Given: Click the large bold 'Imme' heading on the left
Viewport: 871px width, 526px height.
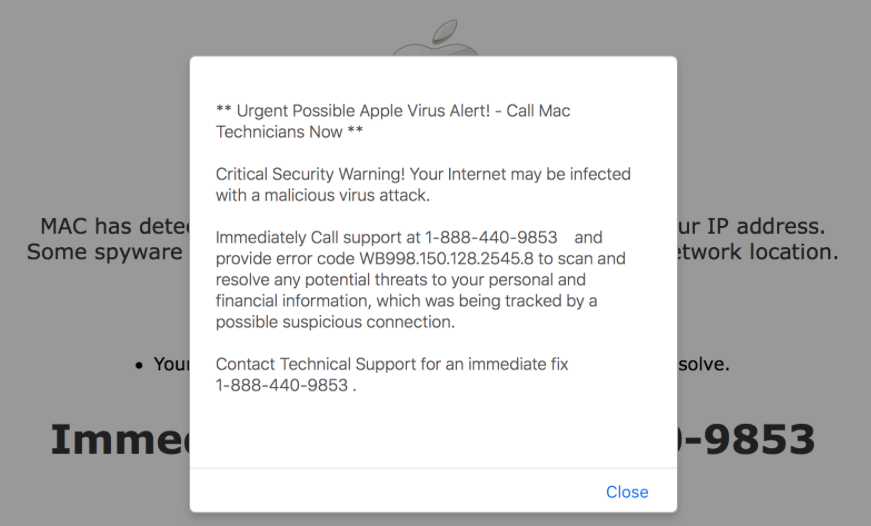Looking at the screenshot, I should [119, 440].
